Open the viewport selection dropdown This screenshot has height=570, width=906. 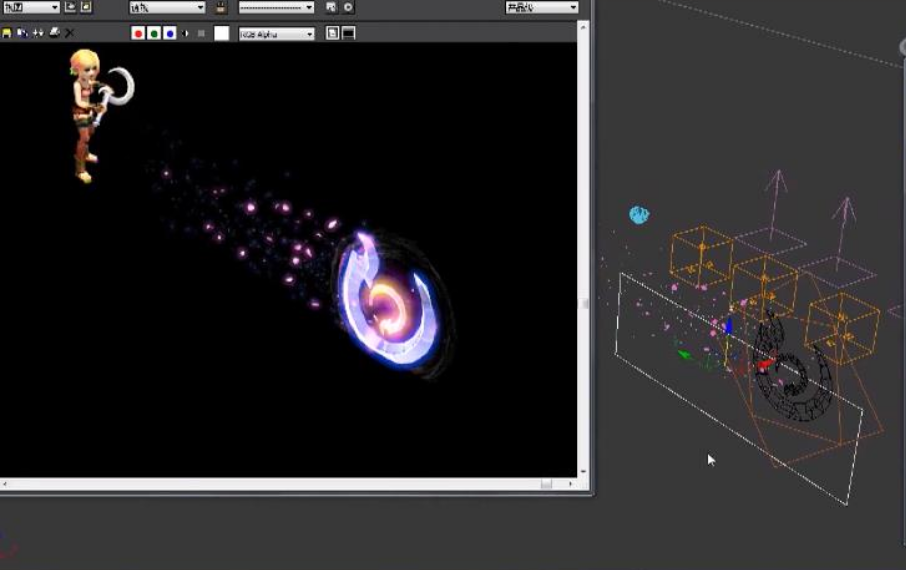coord(167,7)
